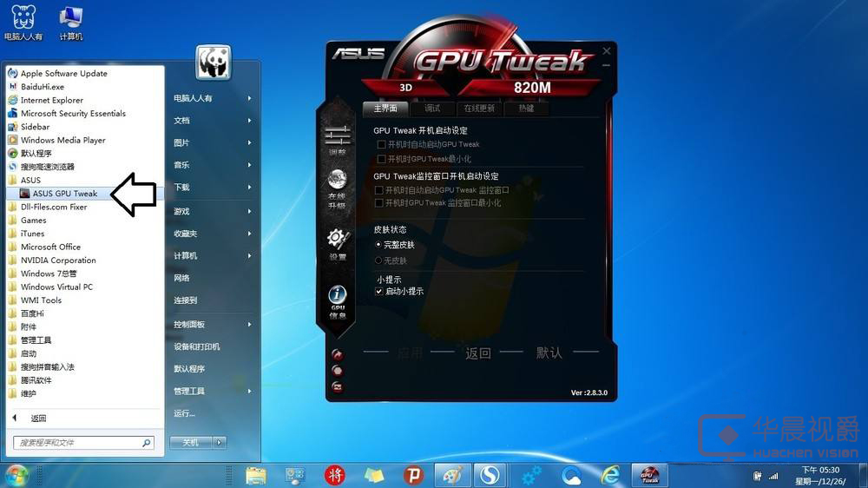868x488 pixels.
Task: Click the 应用 apply button in GPU Tweak
Action: tap(410, 353)
